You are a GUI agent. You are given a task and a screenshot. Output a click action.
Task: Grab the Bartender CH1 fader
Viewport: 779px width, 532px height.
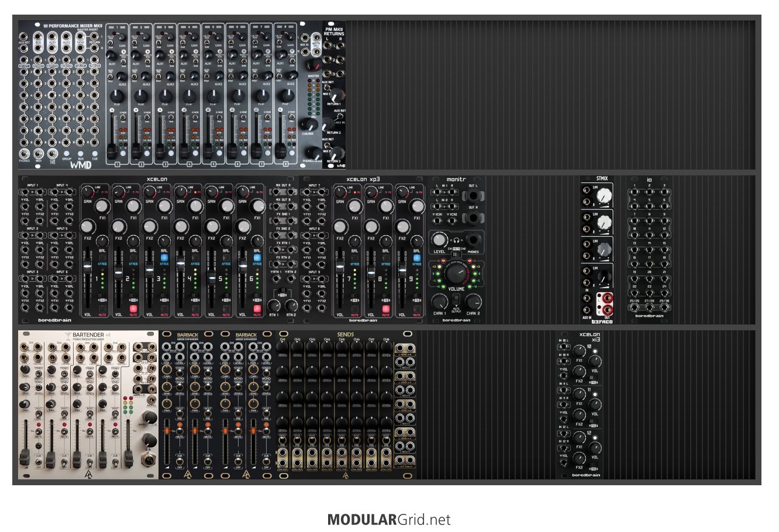(26, 457)
